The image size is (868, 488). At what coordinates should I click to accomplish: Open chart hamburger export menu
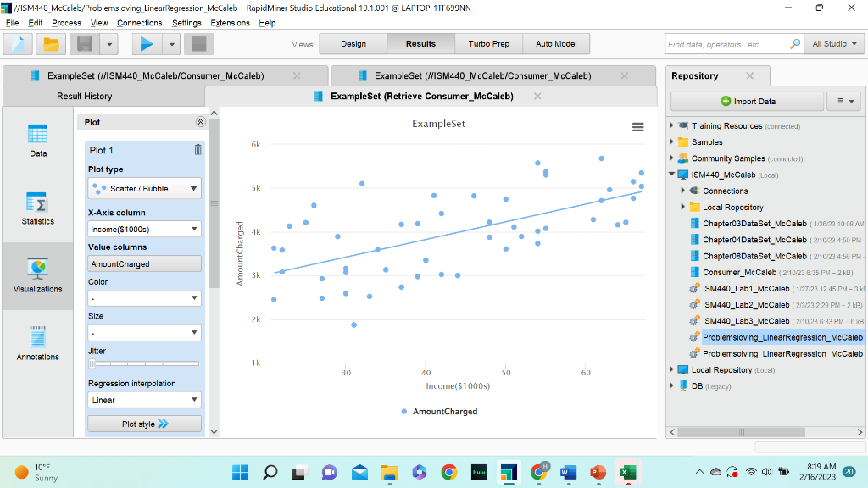637,127
